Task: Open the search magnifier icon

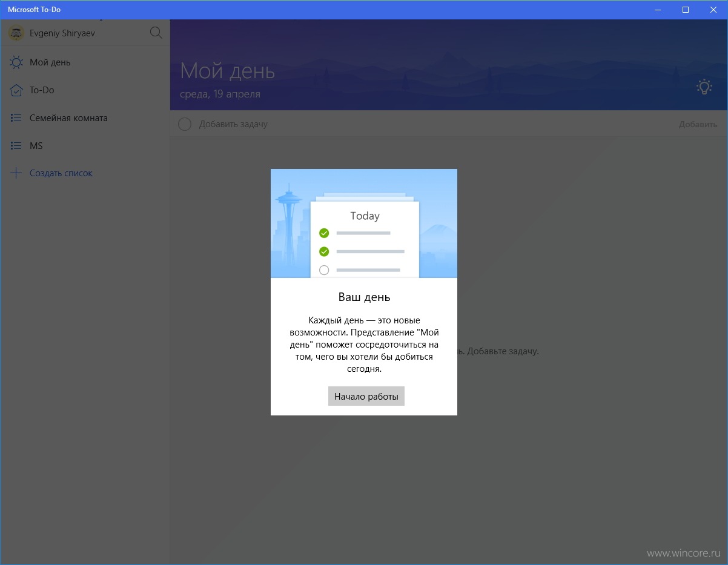Action: point(156,33)
